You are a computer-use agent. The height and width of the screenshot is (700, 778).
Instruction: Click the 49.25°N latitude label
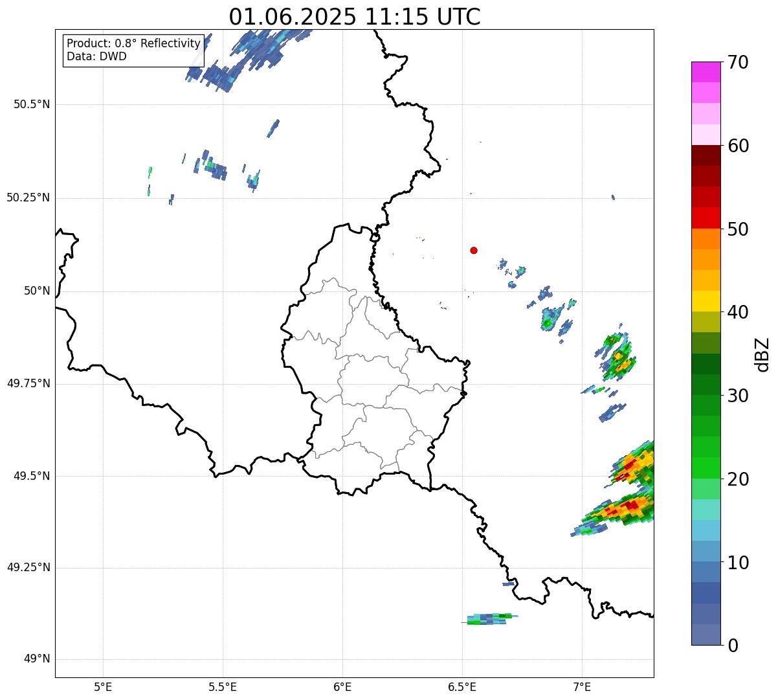click(x=28, y=567)
